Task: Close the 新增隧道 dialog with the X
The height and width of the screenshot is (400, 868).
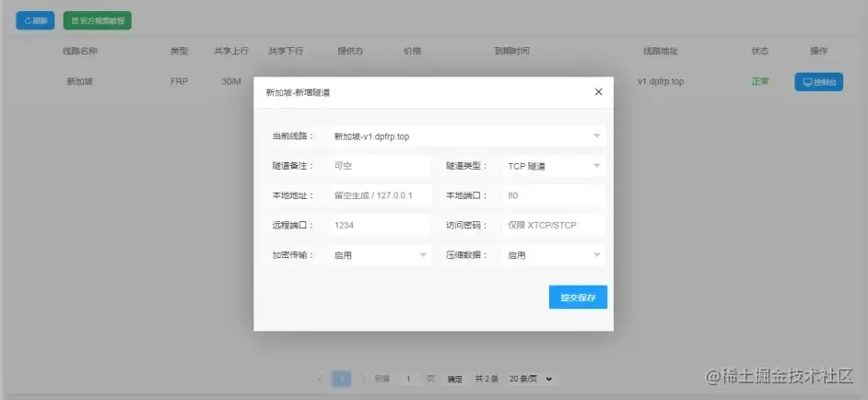Action: (598, 92)
